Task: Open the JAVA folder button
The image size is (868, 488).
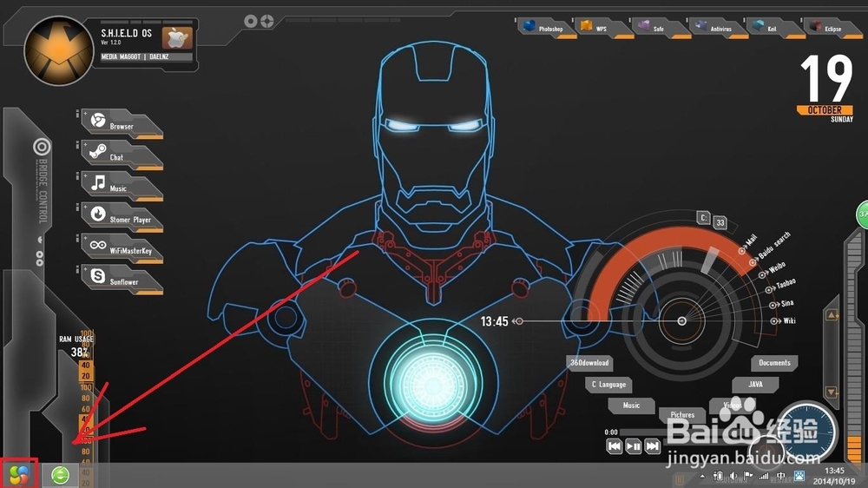Action: [x=755, y=384]
